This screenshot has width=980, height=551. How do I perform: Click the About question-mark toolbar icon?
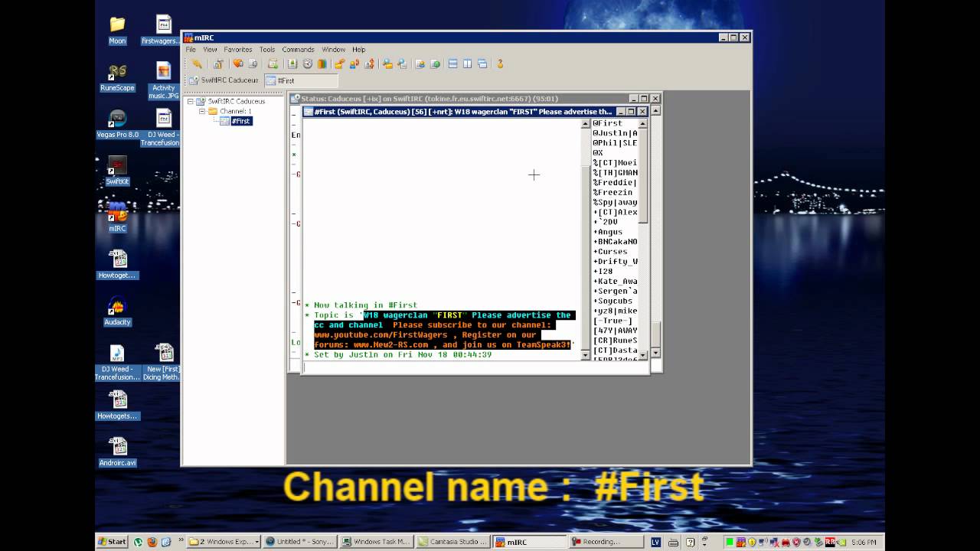tap(500, 64)
